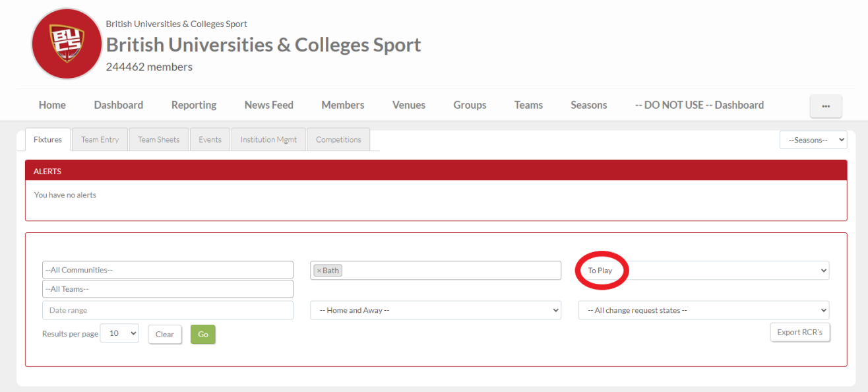Click the ALERTS panel header
The image size is (868, 392).
(436, 171)
